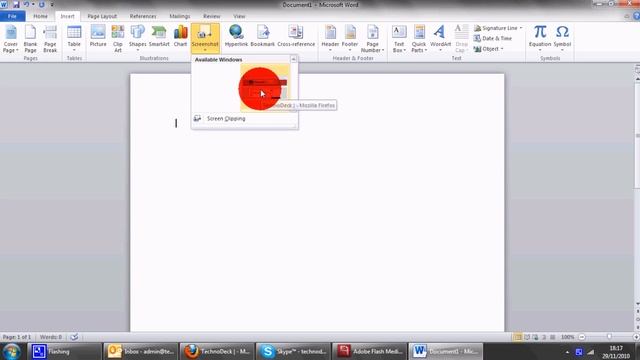The height and width of the screenshot is (360, 640).
Task: Open Page Number options
Action: [372, 39]
